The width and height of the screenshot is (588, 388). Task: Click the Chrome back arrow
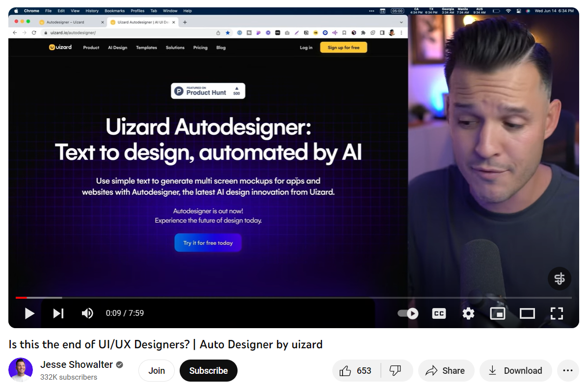15,32
